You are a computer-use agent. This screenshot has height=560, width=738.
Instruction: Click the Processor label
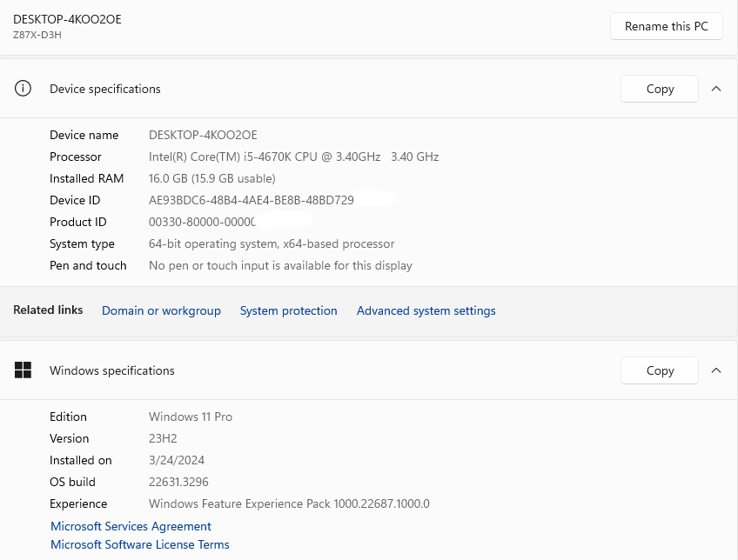pos(76,157)
